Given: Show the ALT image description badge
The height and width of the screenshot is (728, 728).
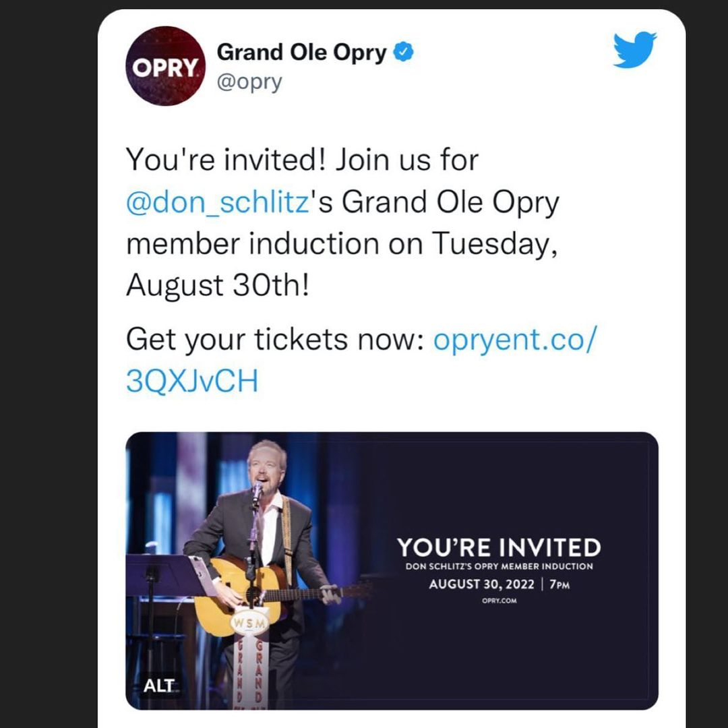Looking at the screenshot, I should [x=158, y=686].
